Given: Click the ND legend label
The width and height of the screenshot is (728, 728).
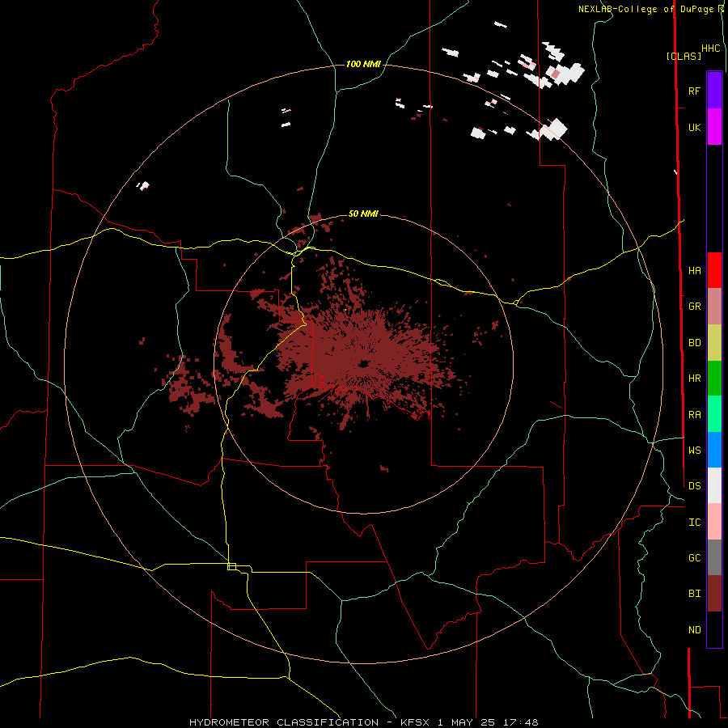Looking at the screenshot, I should 694,630.
